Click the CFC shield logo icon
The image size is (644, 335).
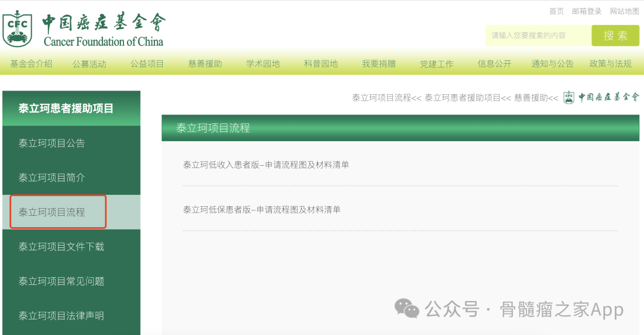click(x=17, y=28)
